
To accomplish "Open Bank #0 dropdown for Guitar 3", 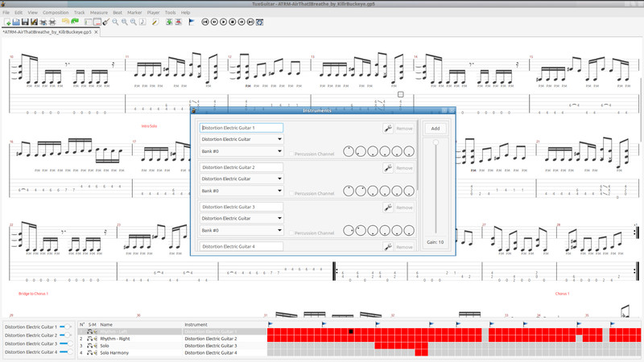I will click(x=241, y=230).
